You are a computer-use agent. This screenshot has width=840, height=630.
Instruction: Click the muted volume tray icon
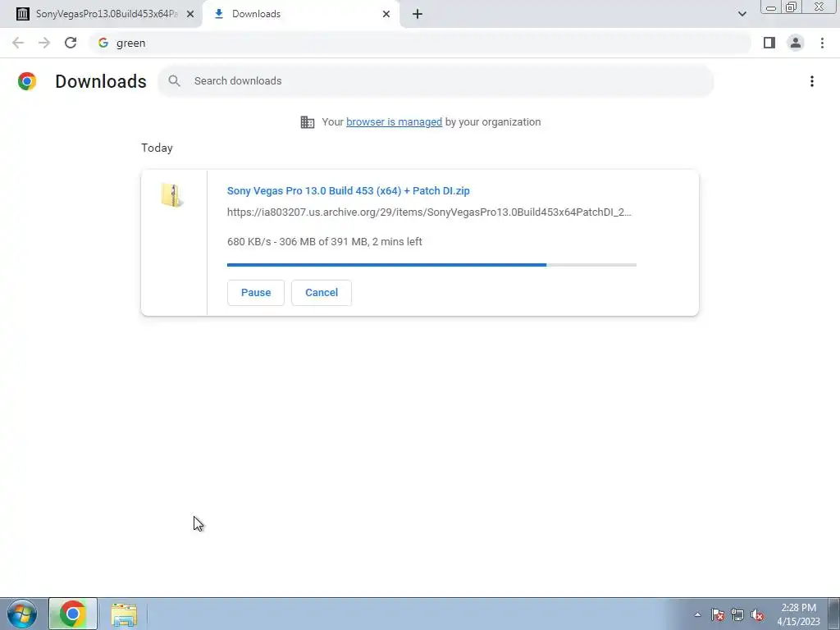757,614
